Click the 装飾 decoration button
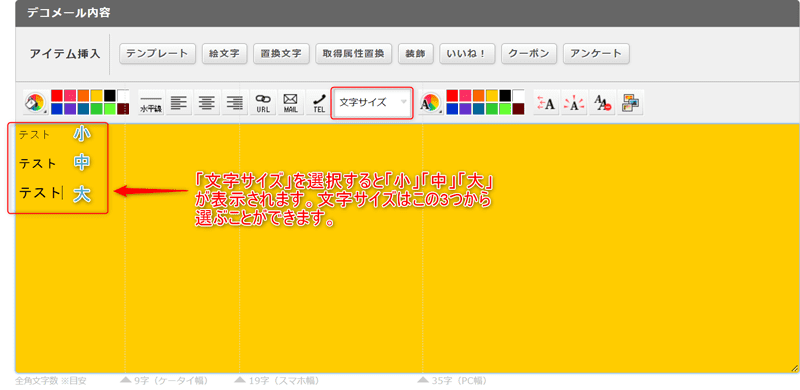Screen dimensions: 800x390 coord(415,54)
